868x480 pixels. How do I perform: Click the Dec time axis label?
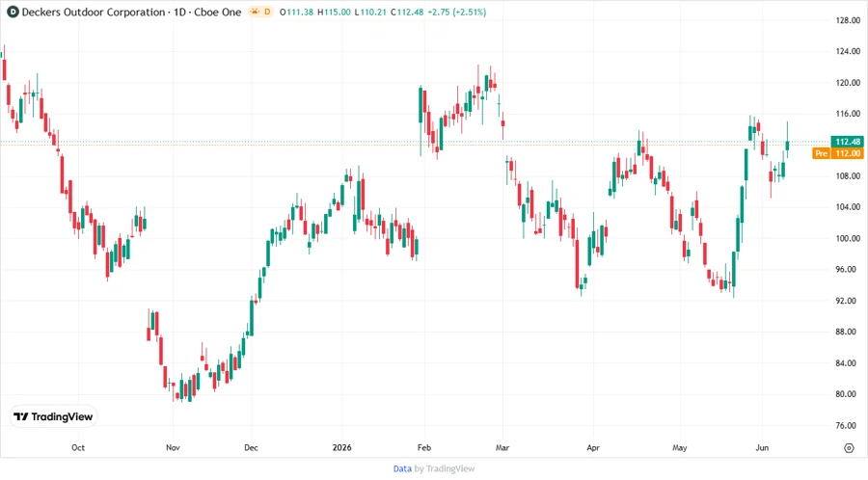(251, 448)
